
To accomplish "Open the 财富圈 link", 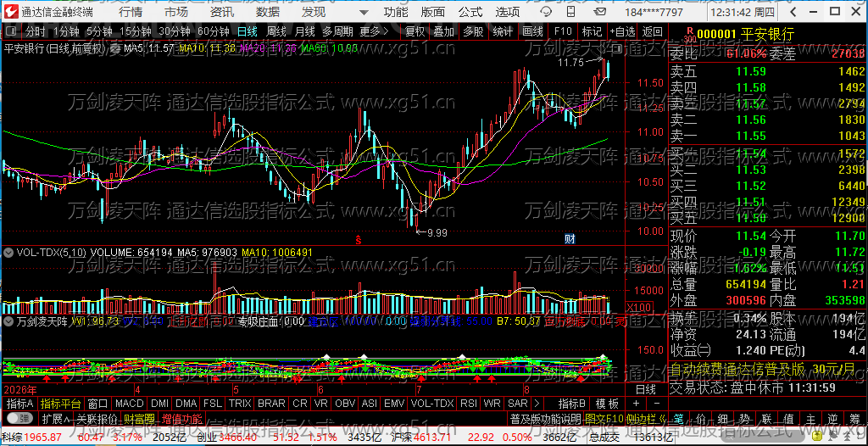I will tap(139, 418).
